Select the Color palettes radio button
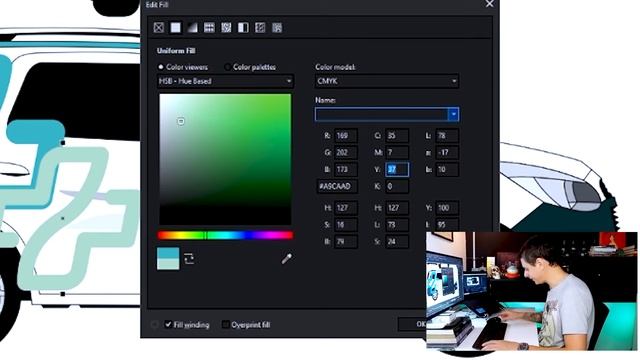This screenshot has height=360, width=640. coord(228,67)
